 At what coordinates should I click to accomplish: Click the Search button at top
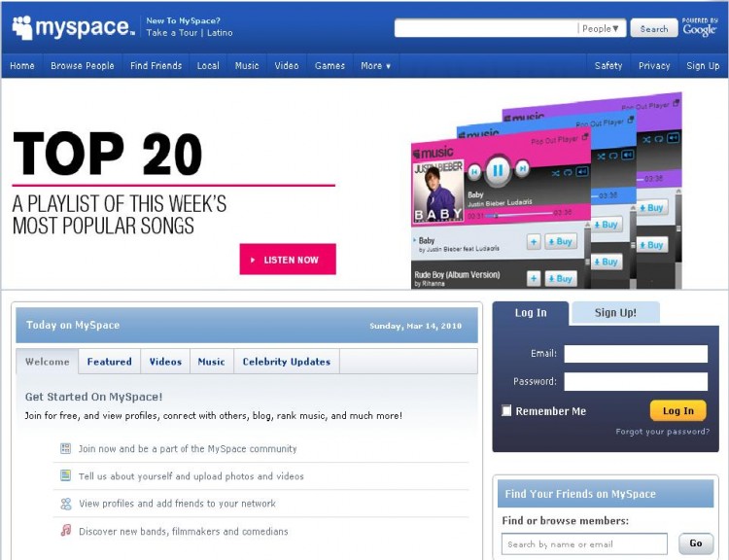click(x=654, y=29)
